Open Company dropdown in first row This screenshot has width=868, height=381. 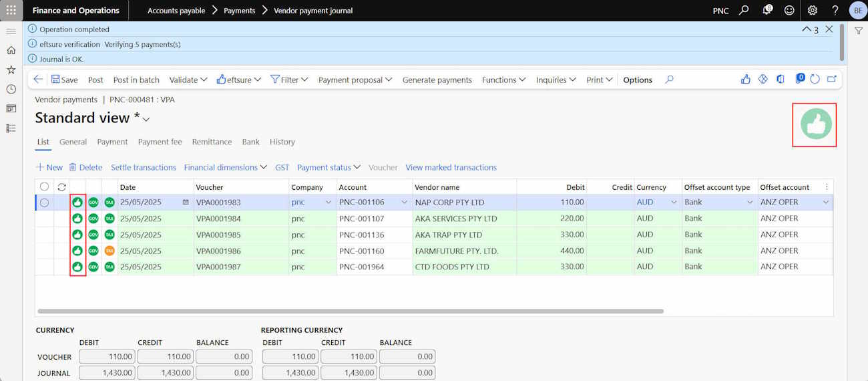click(328, 203)
